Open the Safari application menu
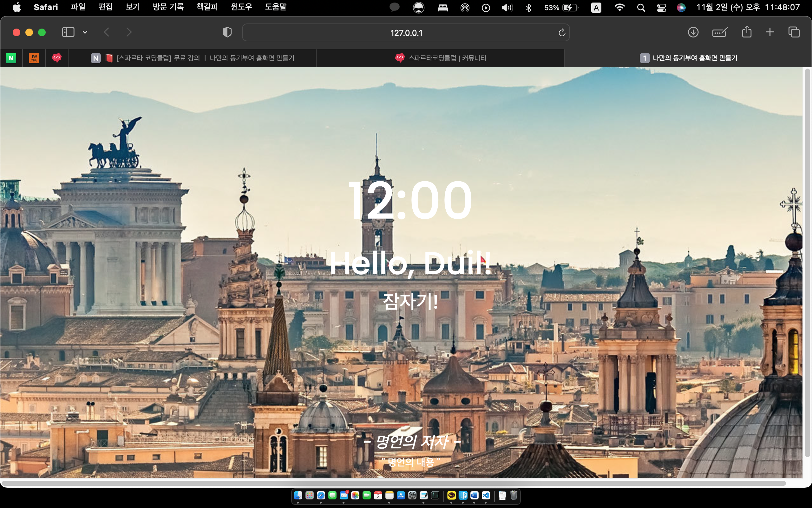 [x=46, y=7]
